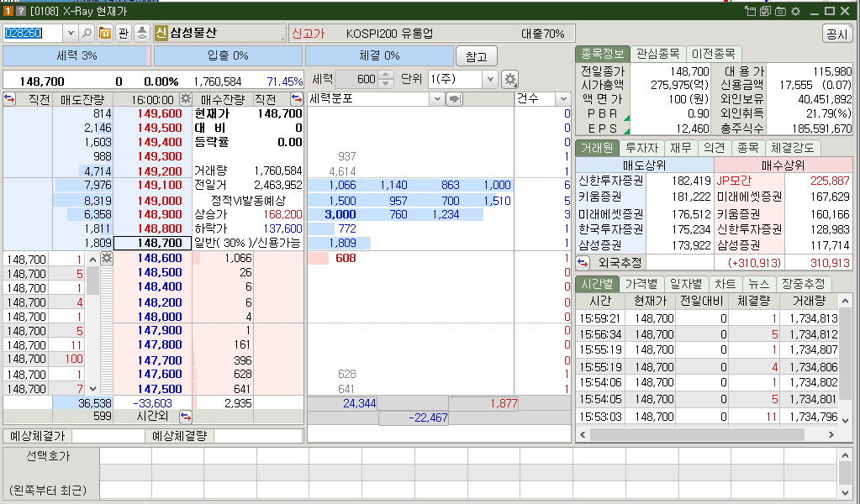Open the 장중추정 tab
This screenshot has height=504, width=860.
803,284
